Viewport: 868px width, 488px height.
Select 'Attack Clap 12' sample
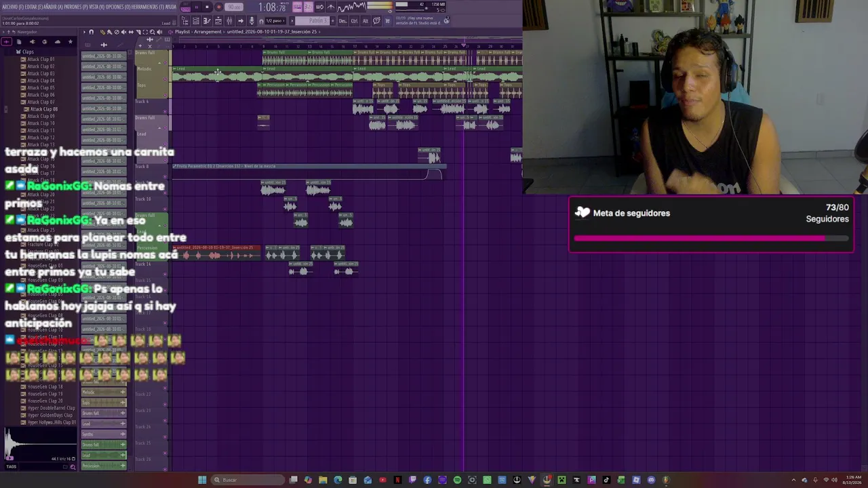pyautogui.click(x=41, y=138)
